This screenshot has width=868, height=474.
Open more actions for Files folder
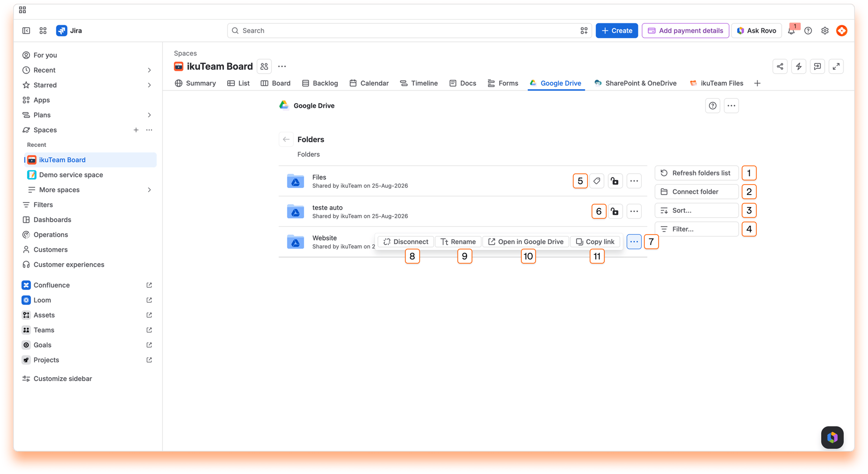[x=634, y=181]
